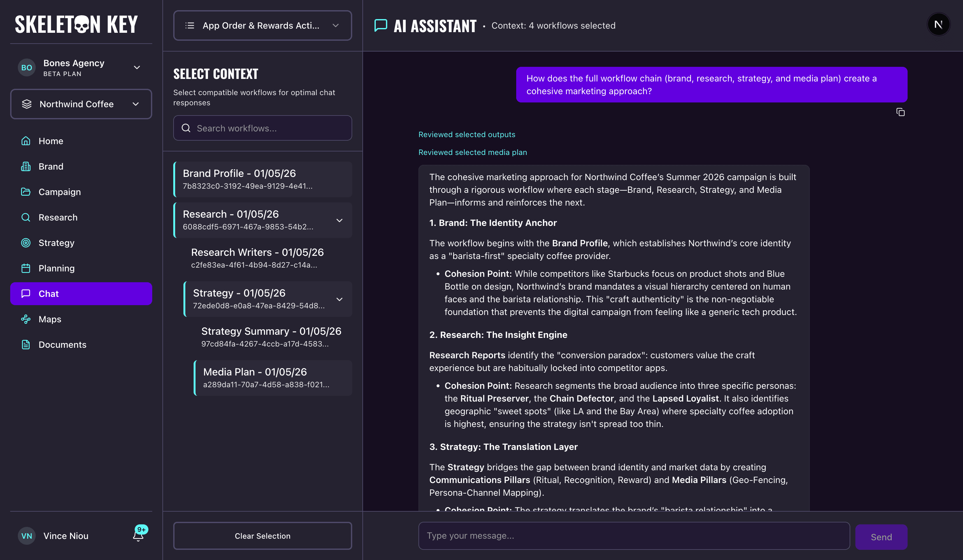Navigate to Research in the sidebar
This screenshot has height=560, width=963.
point(81,217)
